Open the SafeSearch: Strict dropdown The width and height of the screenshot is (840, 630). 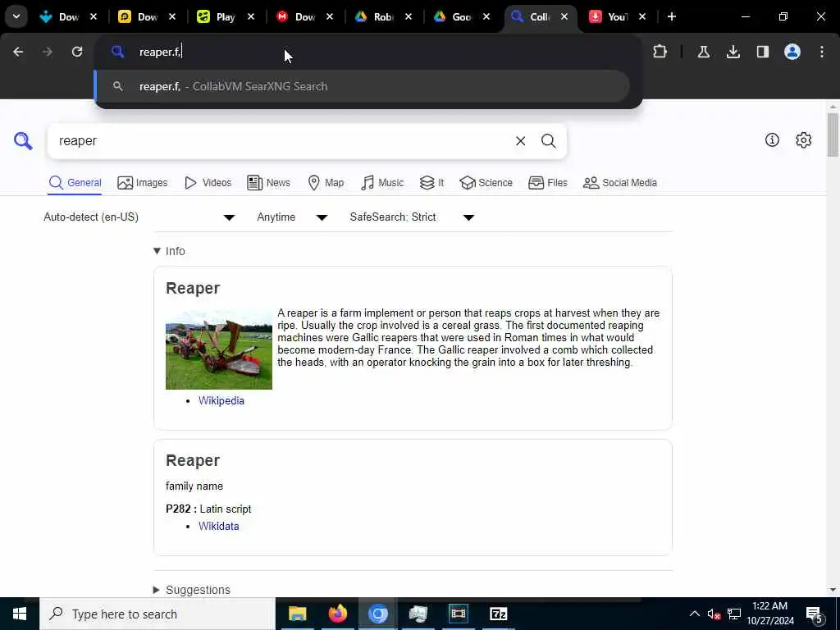coord(412,217)
